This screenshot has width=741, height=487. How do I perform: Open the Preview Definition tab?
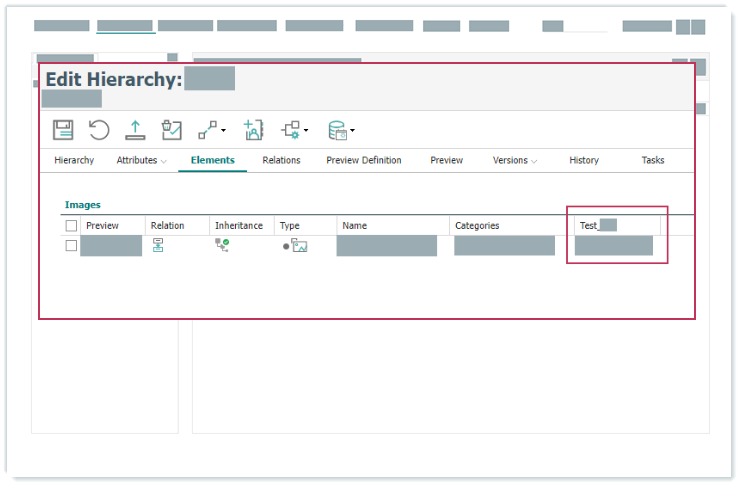364,160
